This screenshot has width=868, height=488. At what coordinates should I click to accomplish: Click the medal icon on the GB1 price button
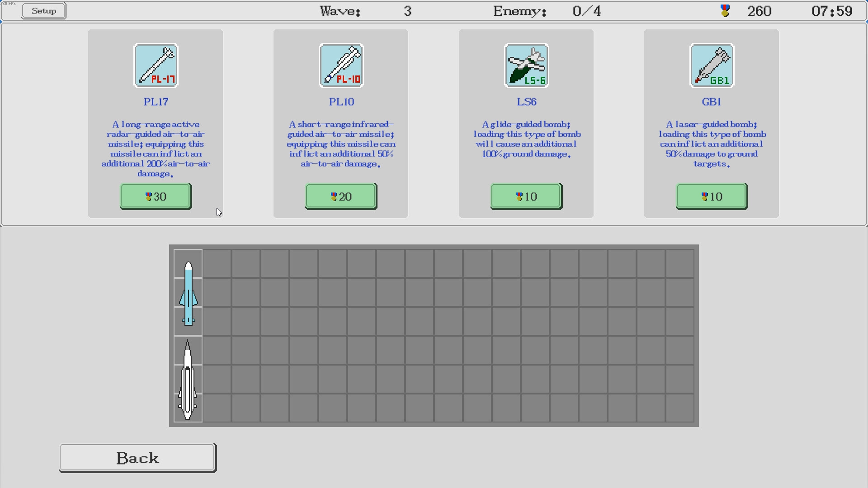703,196
